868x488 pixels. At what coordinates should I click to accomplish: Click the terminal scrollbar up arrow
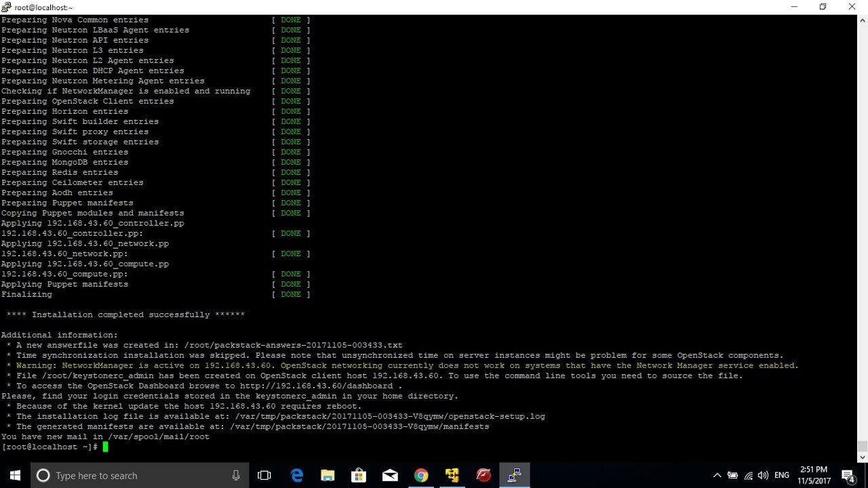click(863, 20)
